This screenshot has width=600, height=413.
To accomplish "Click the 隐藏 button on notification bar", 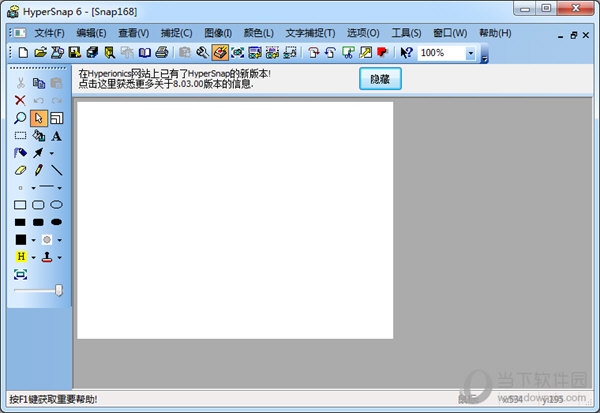I will click(x=380, y=79).
